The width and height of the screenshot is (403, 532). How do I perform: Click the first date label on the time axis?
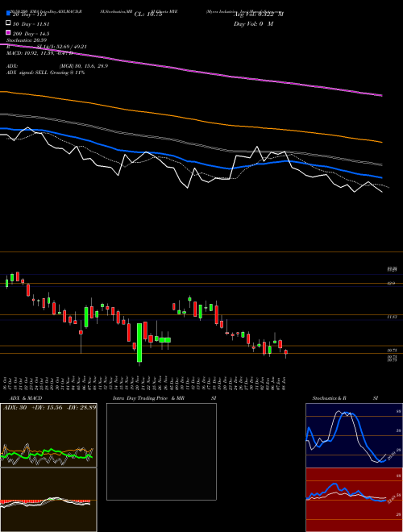click(5, 384)
